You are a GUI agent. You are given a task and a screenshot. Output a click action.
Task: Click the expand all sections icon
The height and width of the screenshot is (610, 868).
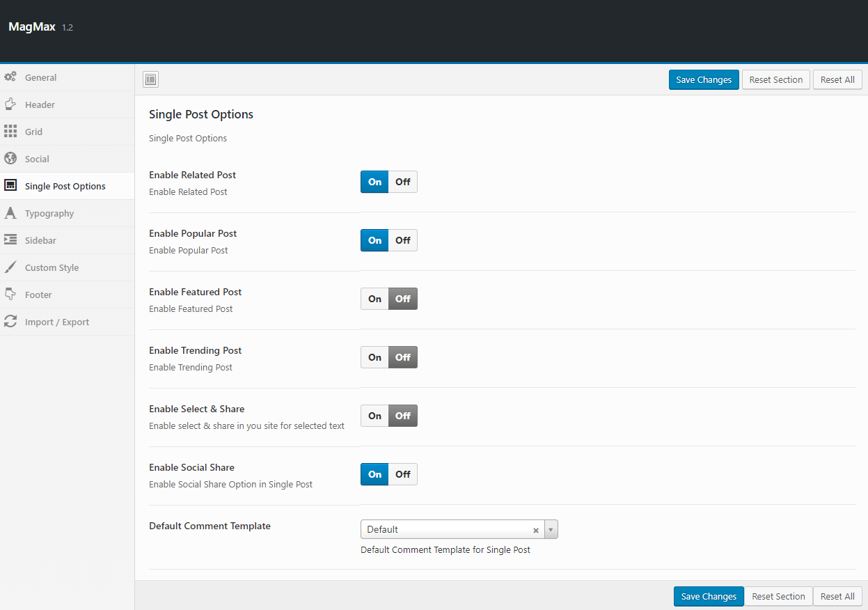[151, 79]
